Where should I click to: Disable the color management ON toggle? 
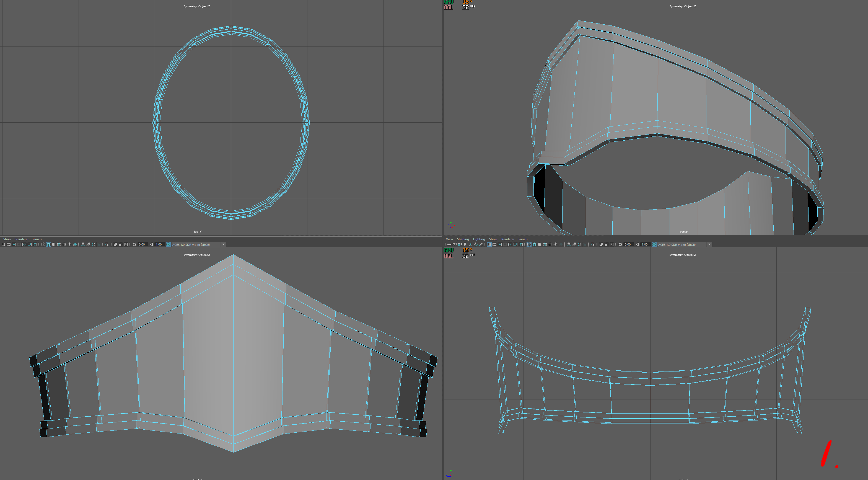coord(169,244)
